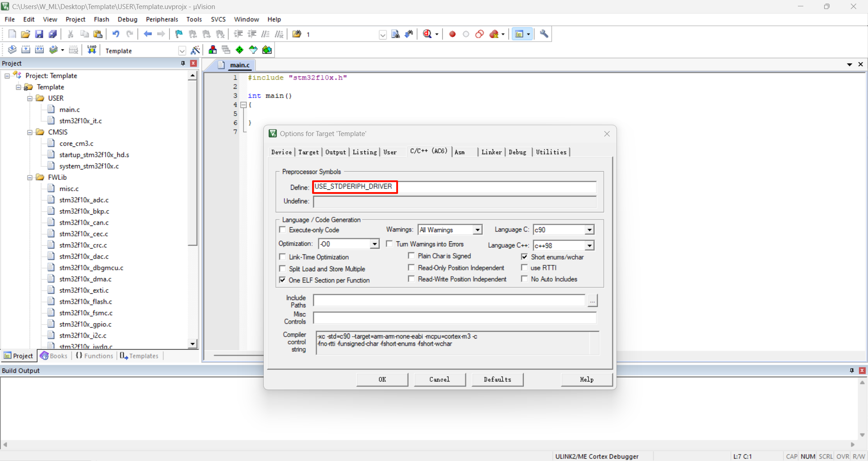The width and height of the screenshot is (868, 461).
Task: Close the Project panel with red X
Action: coord(194,63)
